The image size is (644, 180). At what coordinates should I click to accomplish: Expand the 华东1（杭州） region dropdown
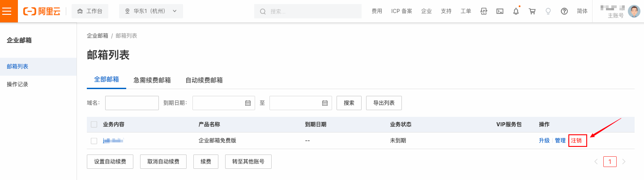[150, 11]
